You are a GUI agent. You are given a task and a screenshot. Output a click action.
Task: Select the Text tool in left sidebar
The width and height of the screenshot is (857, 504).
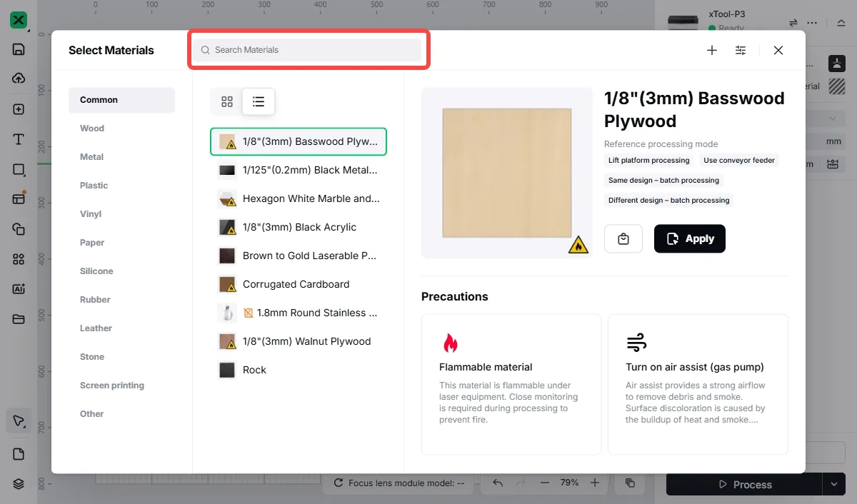tap(19, 139)
